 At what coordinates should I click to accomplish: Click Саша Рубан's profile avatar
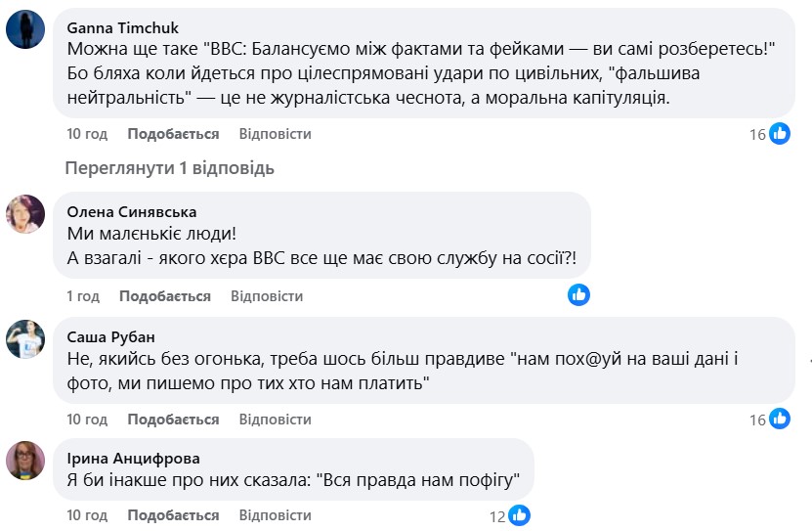point(25,338)
